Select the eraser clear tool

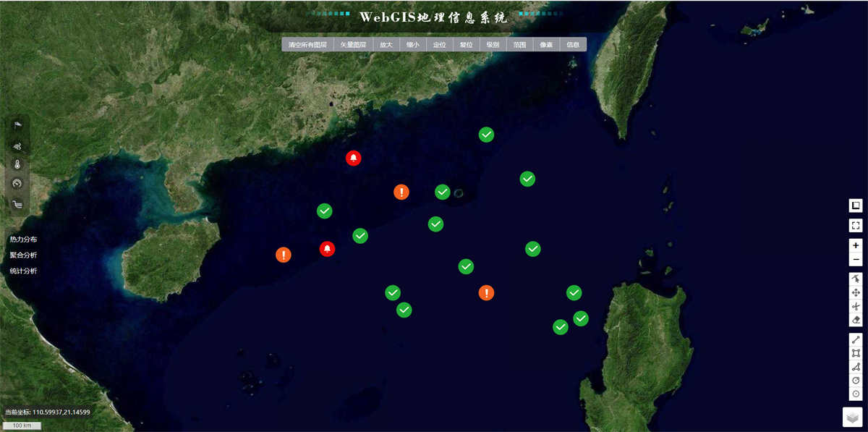pyautogui.click(x=856, y=320)
